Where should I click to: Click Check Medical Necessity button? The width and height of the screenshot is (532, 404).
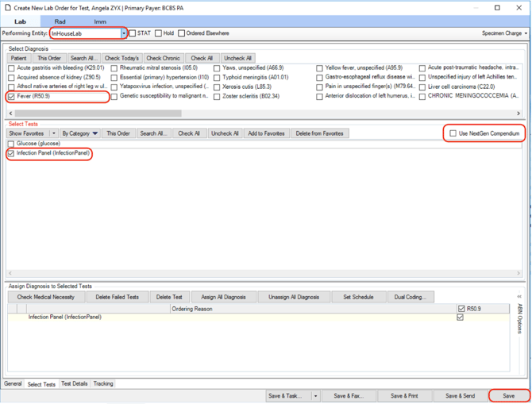pos(46,297)
